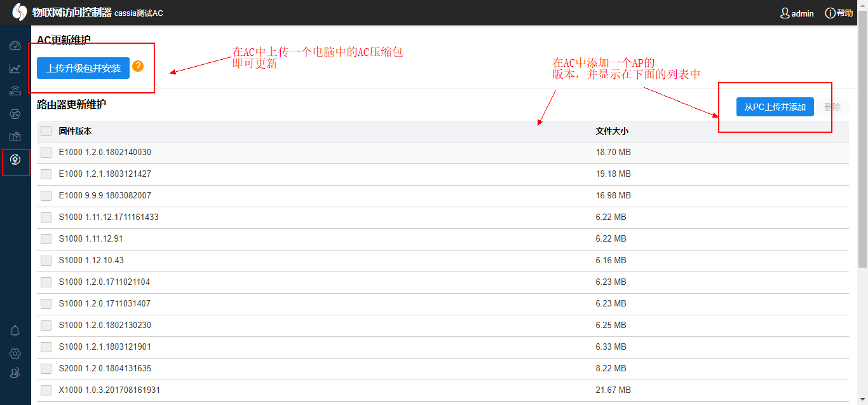Open the user accounts icon at sidebar bottom

(15, 373)
